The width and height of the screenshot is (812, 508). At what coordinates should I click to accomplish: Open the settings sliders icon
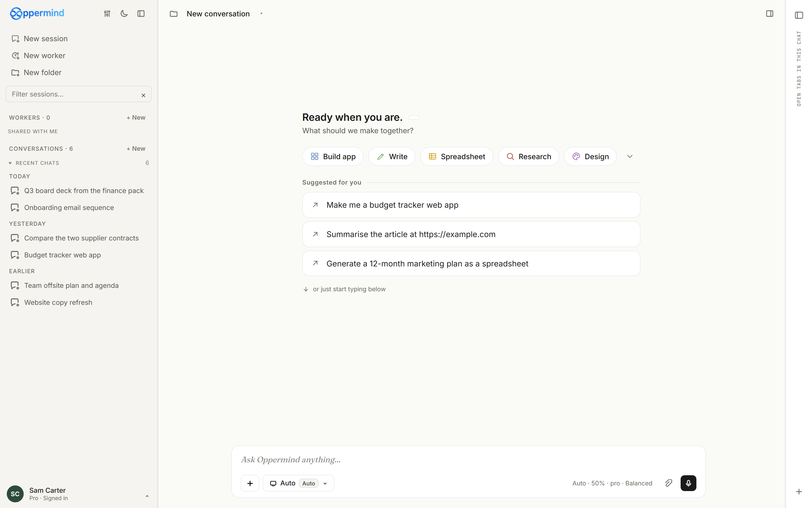[107, 14]
